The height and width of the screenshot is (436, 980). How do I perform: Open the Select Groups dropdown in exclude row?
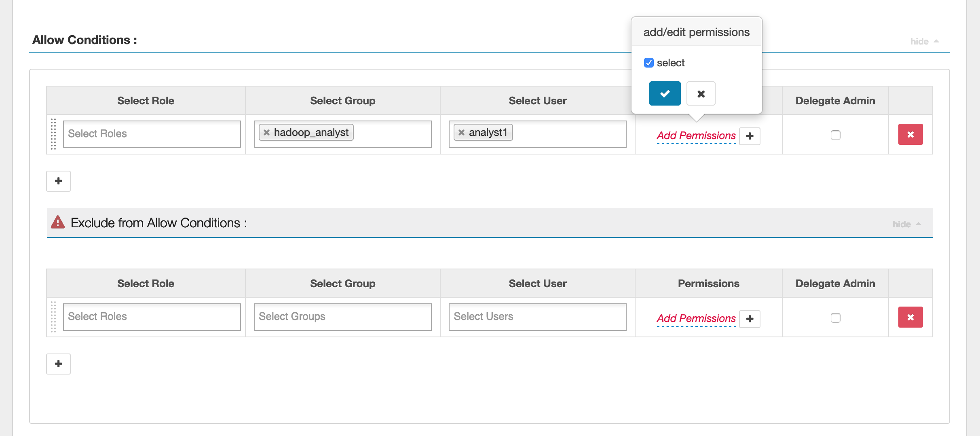342,317
